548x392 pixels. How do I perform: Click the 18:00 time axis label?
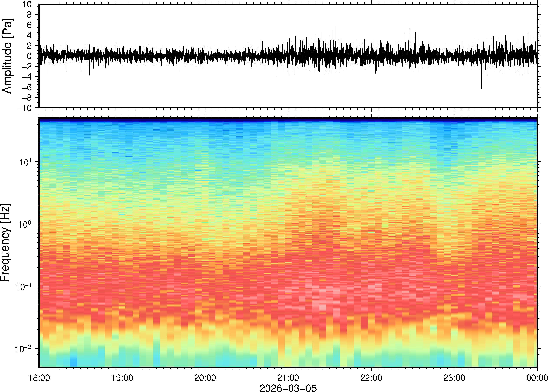39,378
